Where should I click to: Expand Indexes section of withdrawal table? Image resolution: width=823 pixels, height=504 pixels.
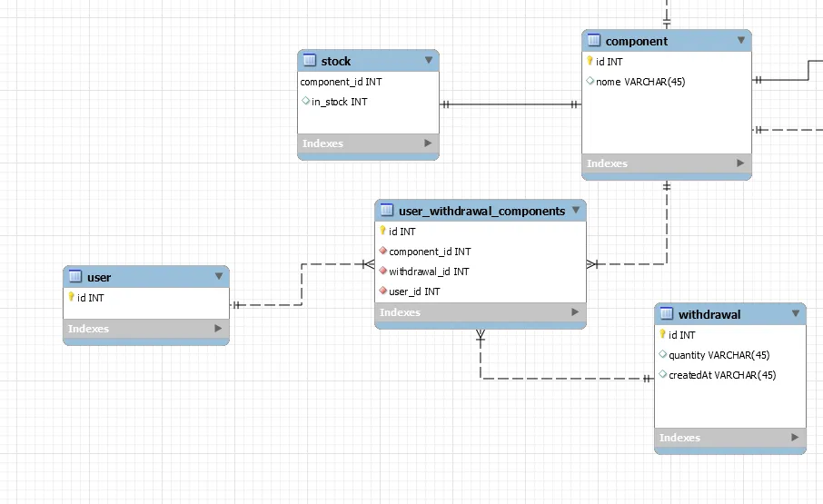tap(795, 438)
